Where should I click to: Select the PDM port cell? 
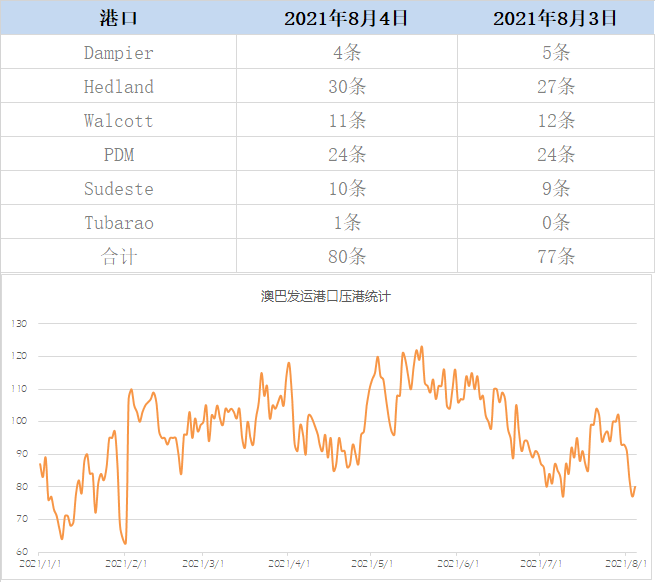119,155
